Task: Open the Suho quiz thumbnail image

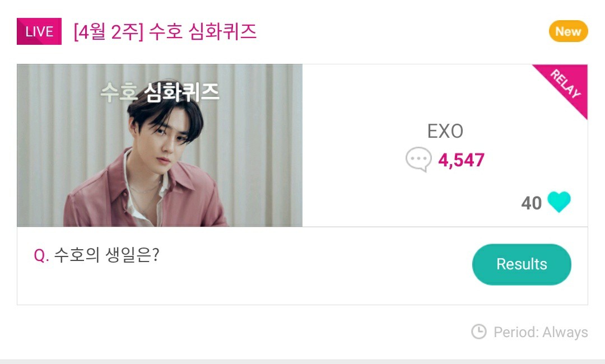Action: click(x=160, y=146)
